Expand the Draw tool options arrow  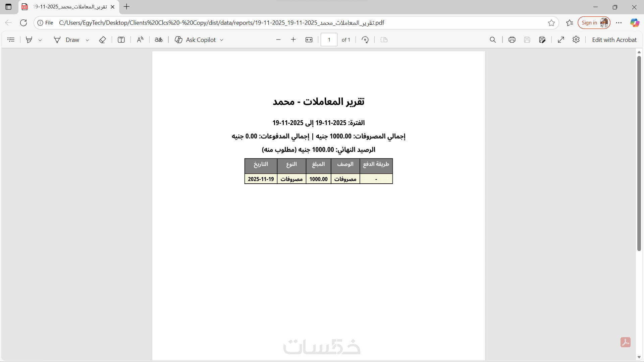[x=88, y=40]
